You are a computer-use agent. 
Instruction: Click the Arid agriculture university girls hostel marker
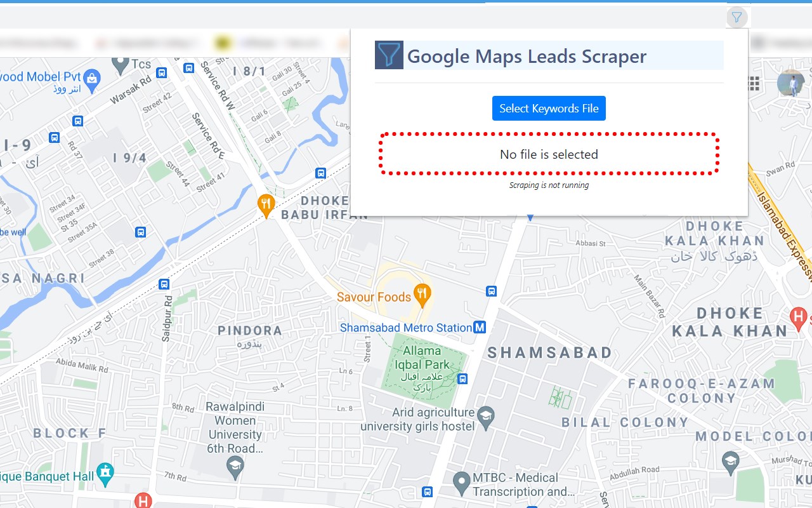tap(486, 416)
